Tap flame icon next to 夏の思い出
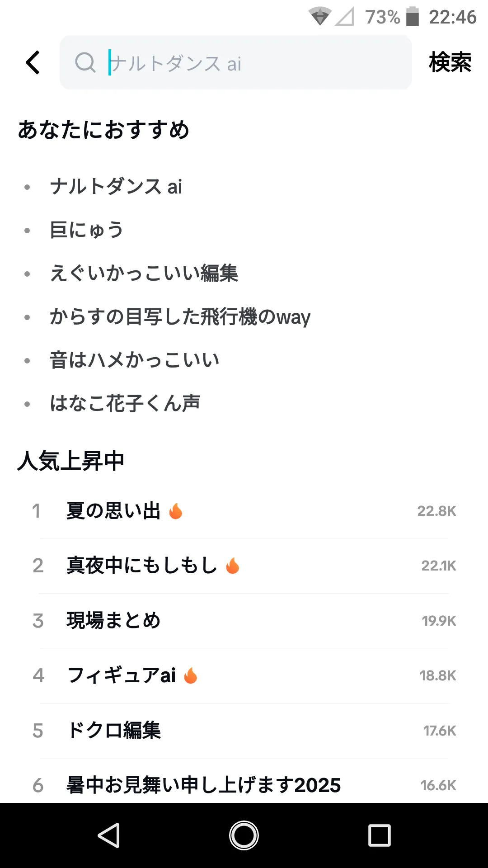Image resolution: width=488 pixels, height=868 pixels. click(x=175, y=511)
